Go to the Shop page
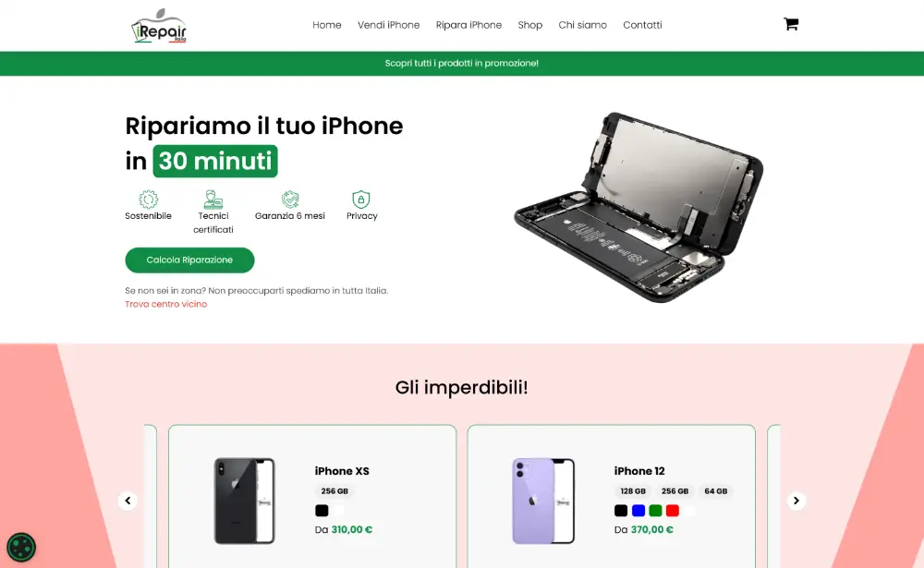Screen dimensions: 924x568 [529, 25]
